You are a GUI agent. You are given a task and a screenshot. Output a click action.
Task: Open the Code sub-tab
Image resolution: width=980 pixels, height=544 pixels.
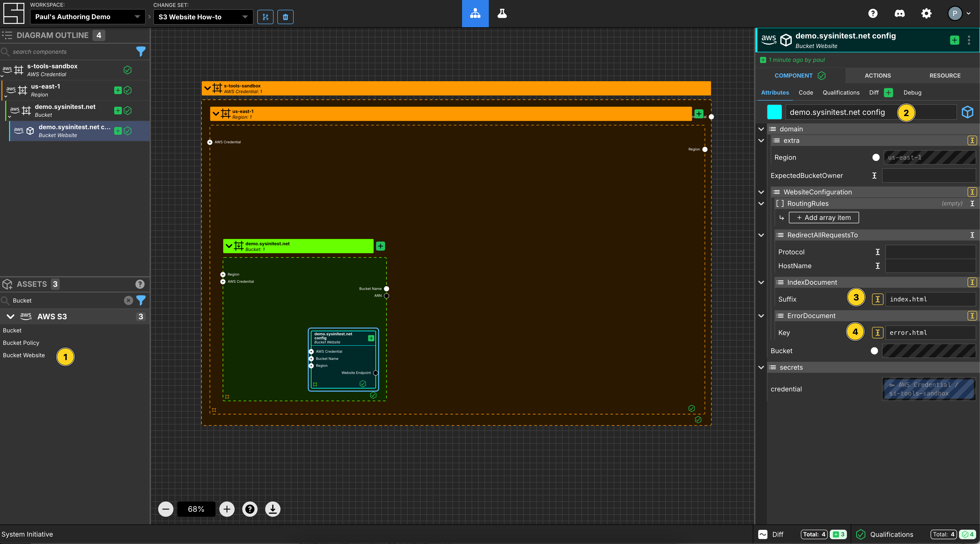tap(806, 92)
